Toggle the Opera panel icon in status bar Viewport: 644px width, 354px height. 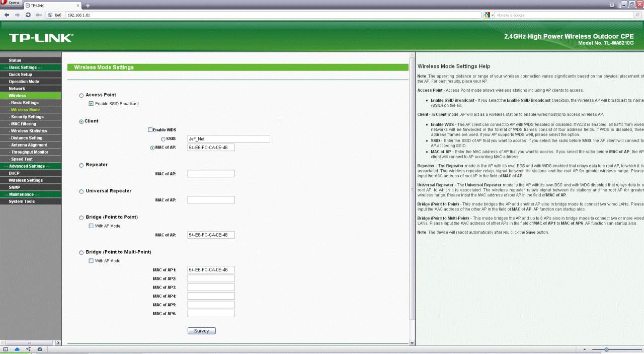pyautogui.click(x=6, y=349)
